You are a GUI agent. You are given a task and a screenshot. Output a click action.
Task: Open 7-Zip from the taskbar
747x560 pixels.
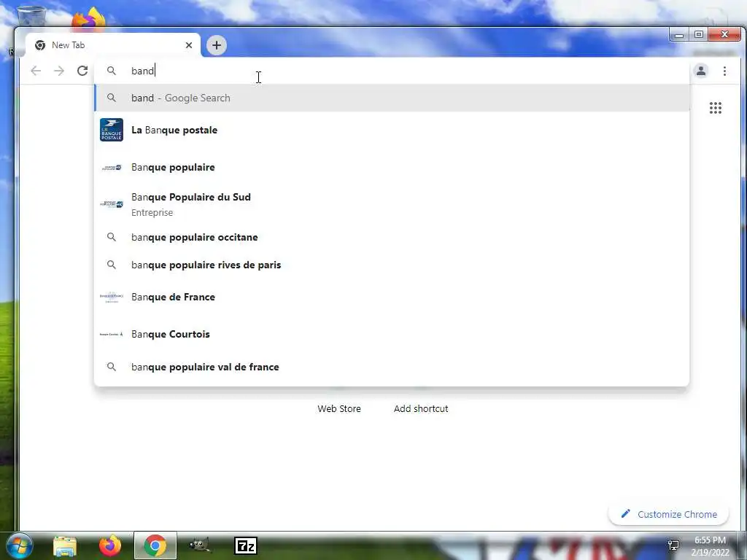coord(246,545)
